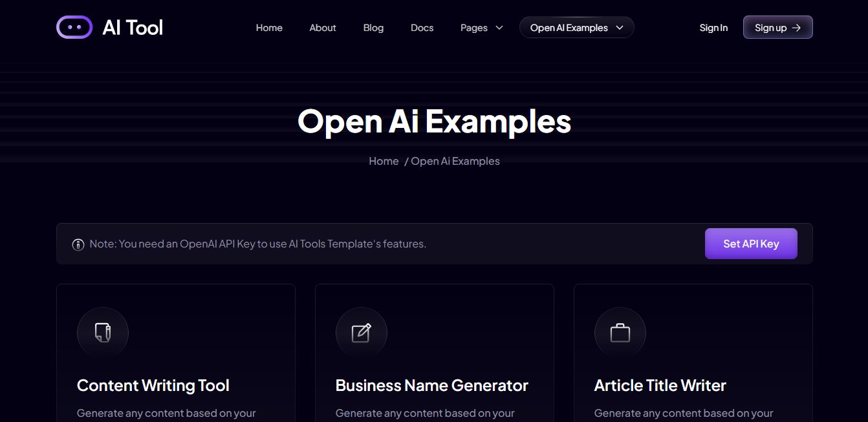Open Docs from the top navigation

tap(422, 28)
